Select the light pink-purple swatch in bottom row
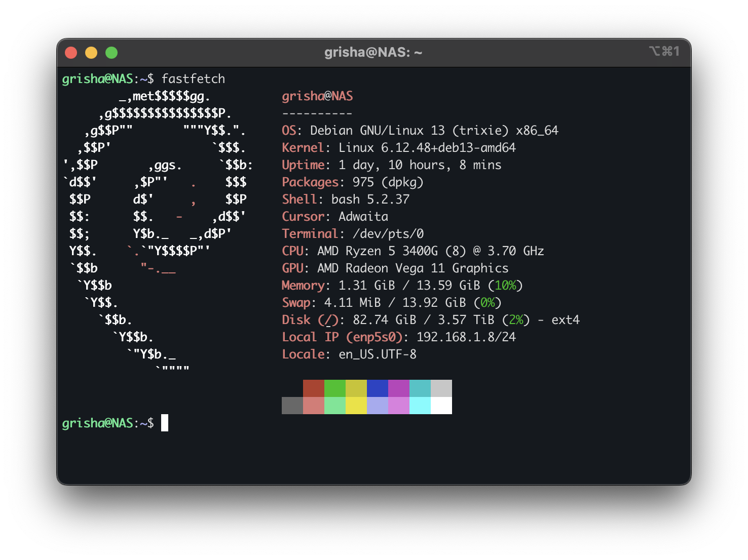This screenshot has height=560, width=748. tap(399, 406)
